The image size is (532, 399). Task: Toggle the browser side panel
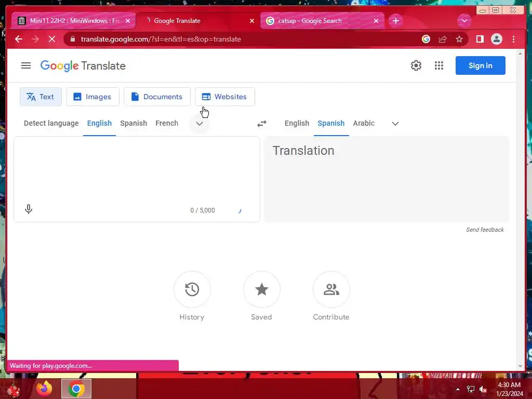tap(480, 39)
